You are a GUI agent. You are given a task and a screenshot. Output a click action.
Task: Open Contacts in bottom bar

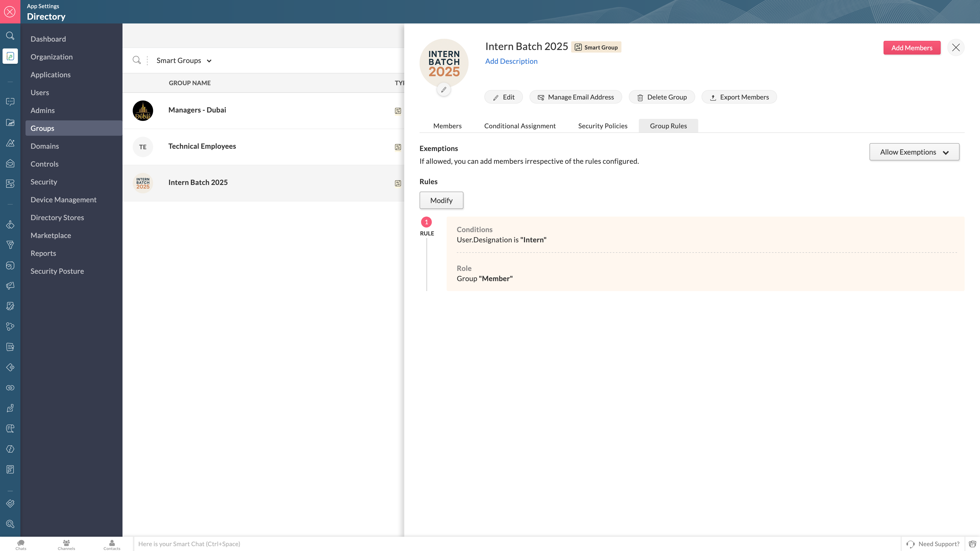(112, 544)
